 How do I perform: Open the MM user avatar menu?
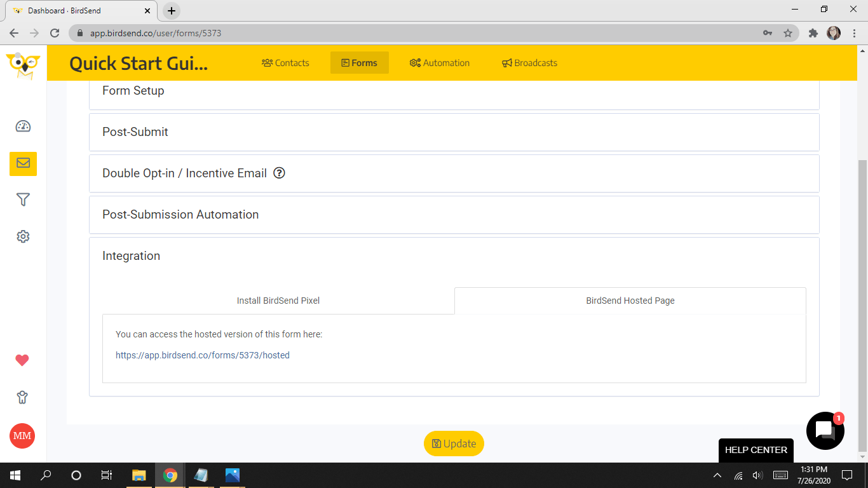[x=22, y=436]
